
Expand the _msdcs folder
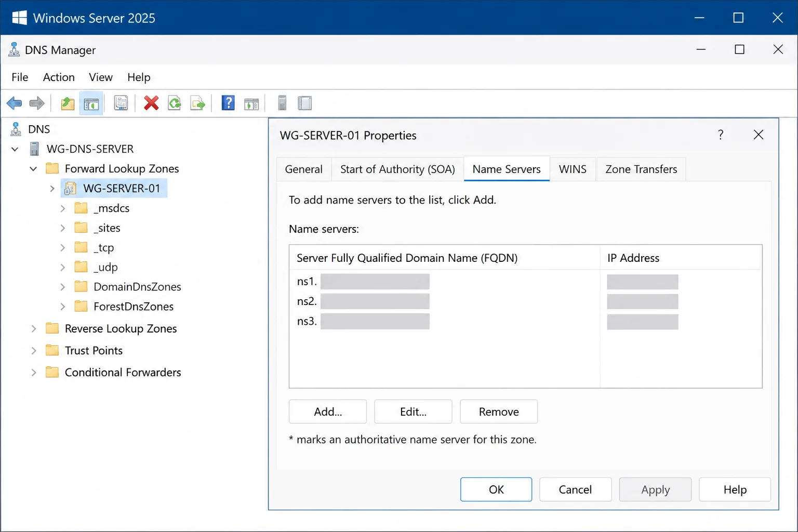tap(62, 208)
